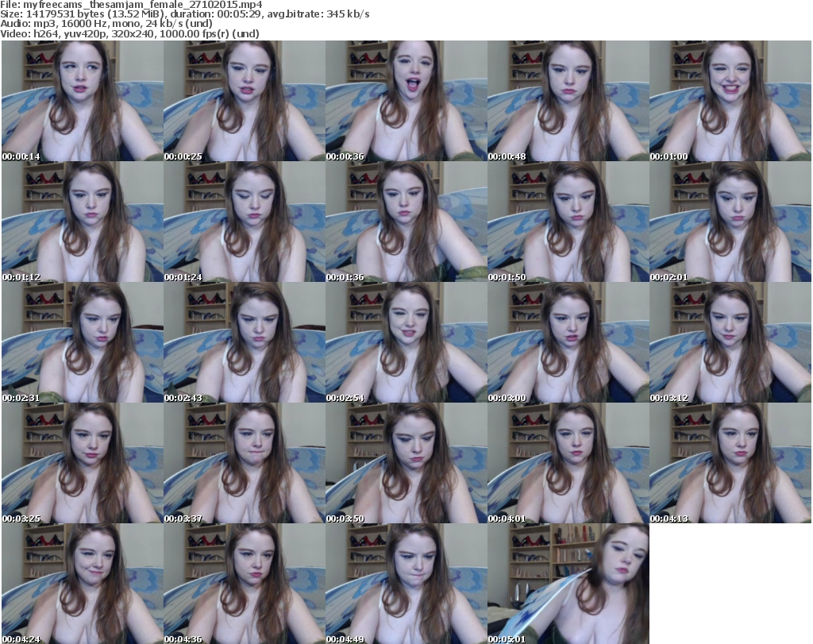Screen dimensions: 813x644
Task: Pick the thumbnail labeled 00:04:01
Action: pyautogui.click(x=568, y=463)
